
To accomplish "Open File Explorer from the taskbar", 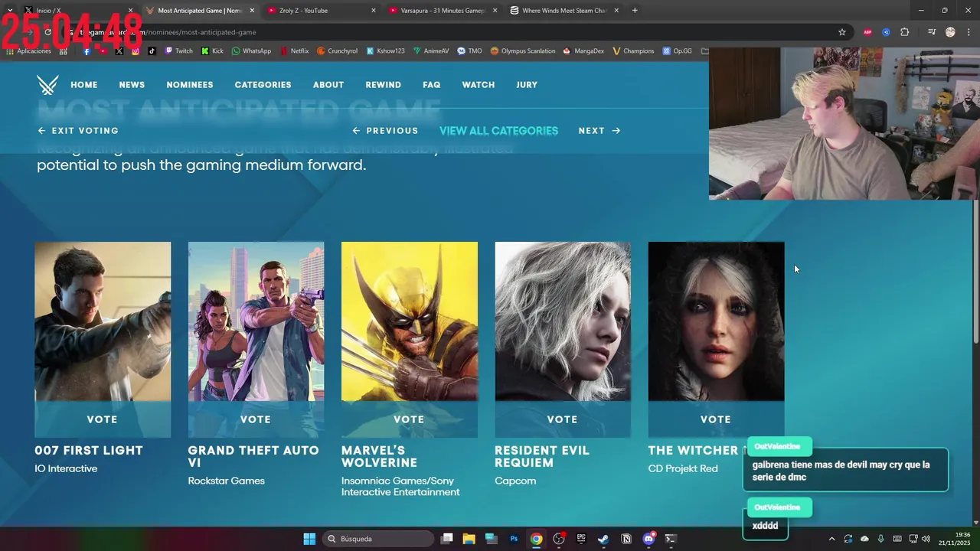I will pyautogui.click(x=469, y=539).
